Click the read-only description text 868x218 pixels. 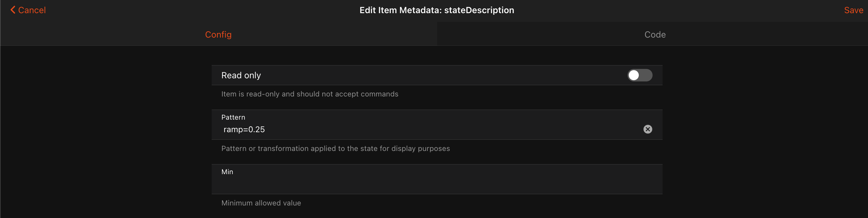[310, 94]
